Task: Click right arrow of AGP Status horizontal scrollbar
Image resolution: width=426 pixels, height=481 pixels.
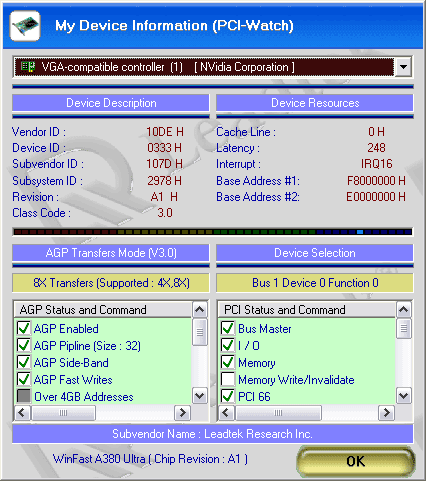Action: coord(182,413)
